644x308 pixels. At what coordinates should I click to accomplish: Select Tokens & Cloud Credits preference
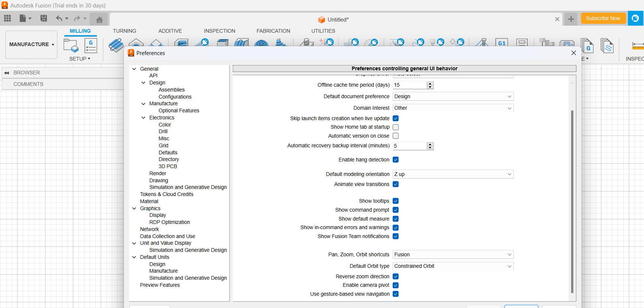[x=167, y=194]
